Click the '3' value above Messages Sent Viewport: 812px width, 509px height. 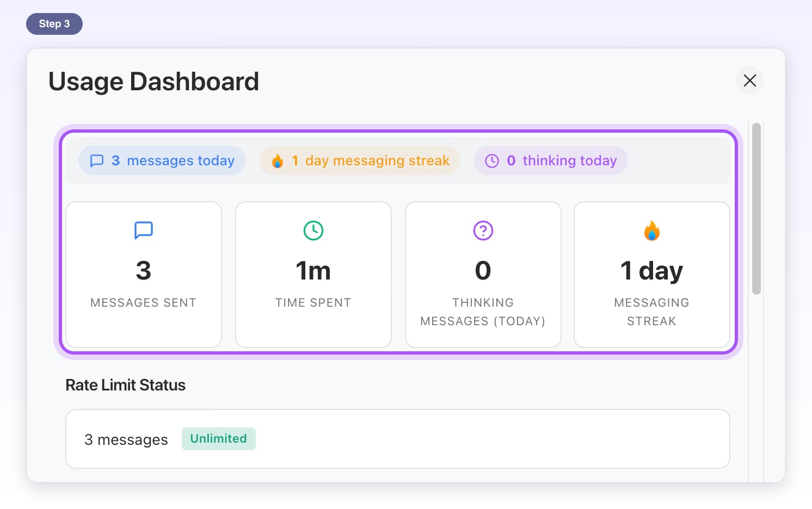tap(144, 271)
